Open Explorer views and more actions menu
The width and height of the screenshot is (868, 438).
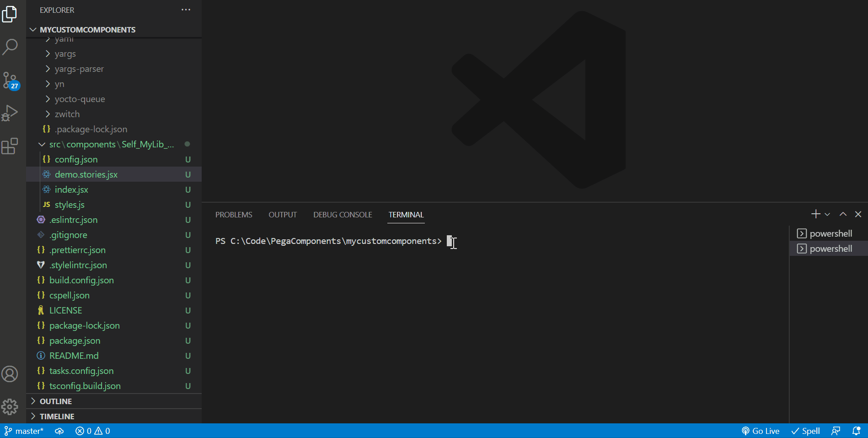(x=186, y=10)
